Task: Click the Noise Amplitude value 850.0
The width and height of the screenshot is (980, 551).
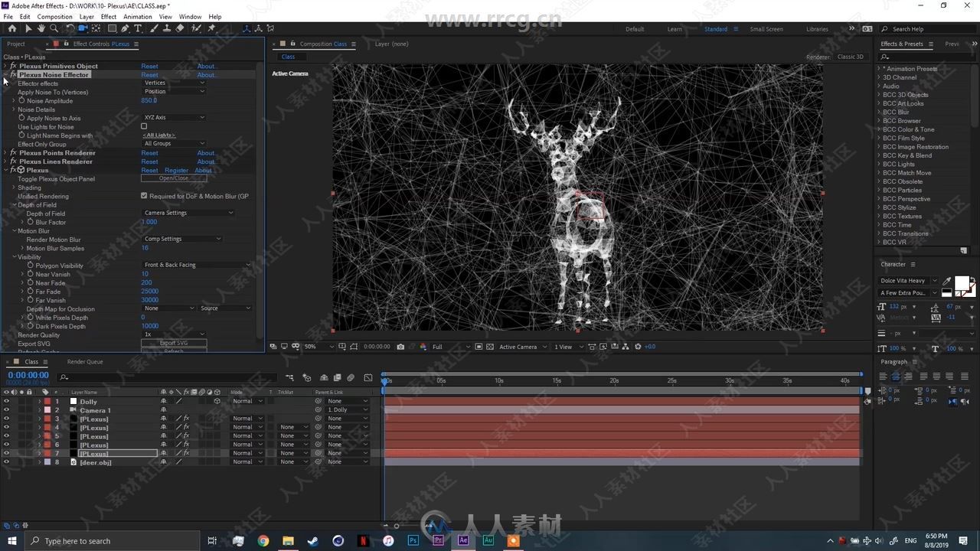Action: click(149, 100)
